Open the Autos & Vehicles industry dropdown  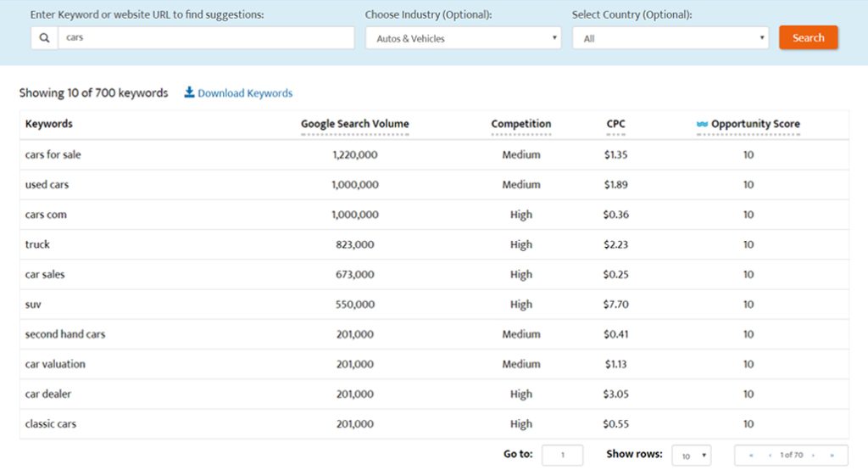[464, 38]
